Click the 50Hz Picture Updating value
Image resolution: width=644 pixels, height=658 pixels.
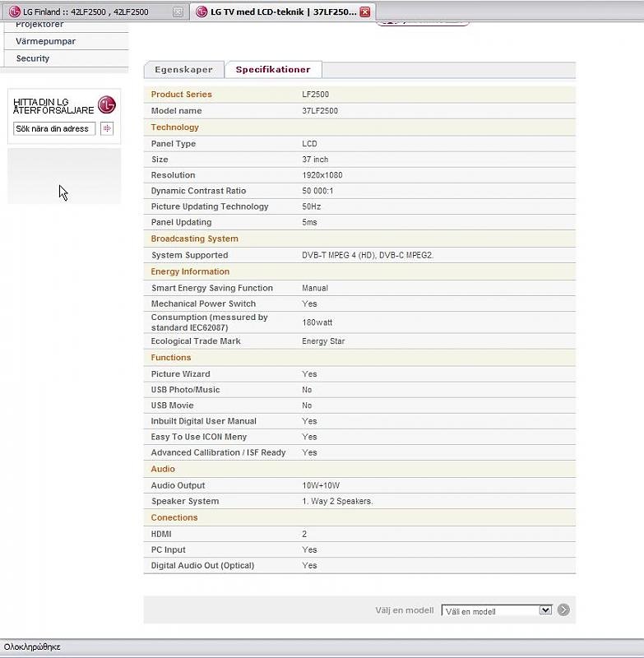[311, 206]
